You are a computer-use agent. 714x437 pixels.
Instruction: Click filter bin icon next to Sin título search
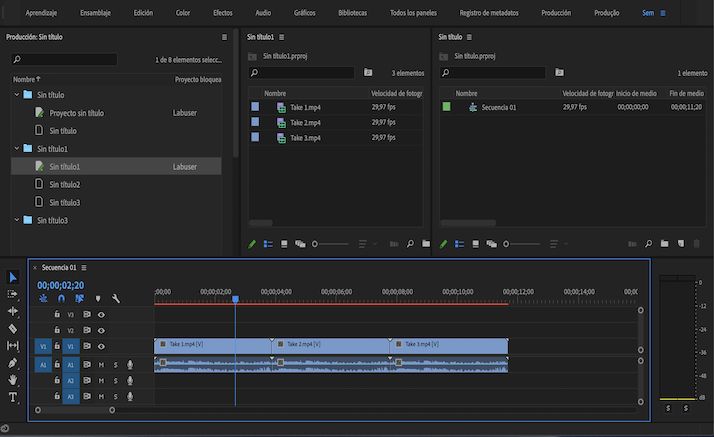pos(559,72)
